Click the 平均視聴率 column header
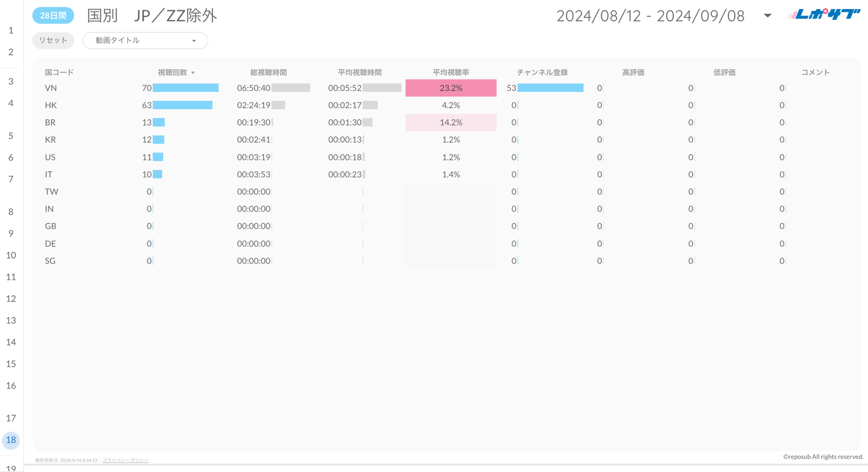This screenshot has height=472, width=868. [451, 72]
